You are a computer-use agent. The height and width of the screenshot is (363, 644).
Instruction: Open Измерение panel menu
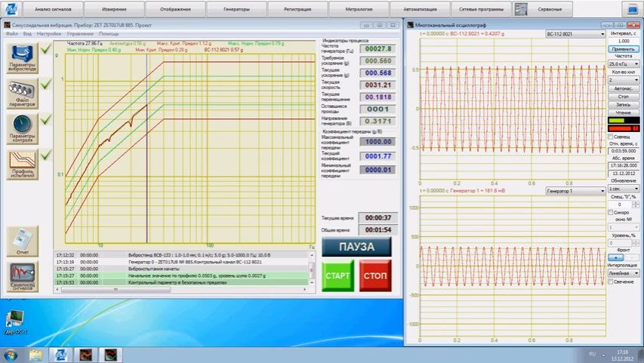(x=114, y=9)
